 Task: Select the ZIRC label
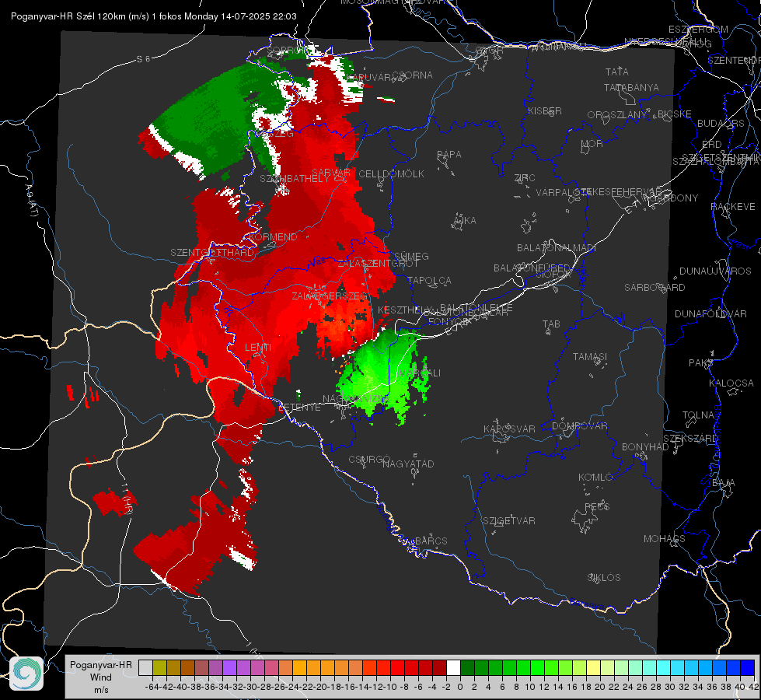pos(525,178)
